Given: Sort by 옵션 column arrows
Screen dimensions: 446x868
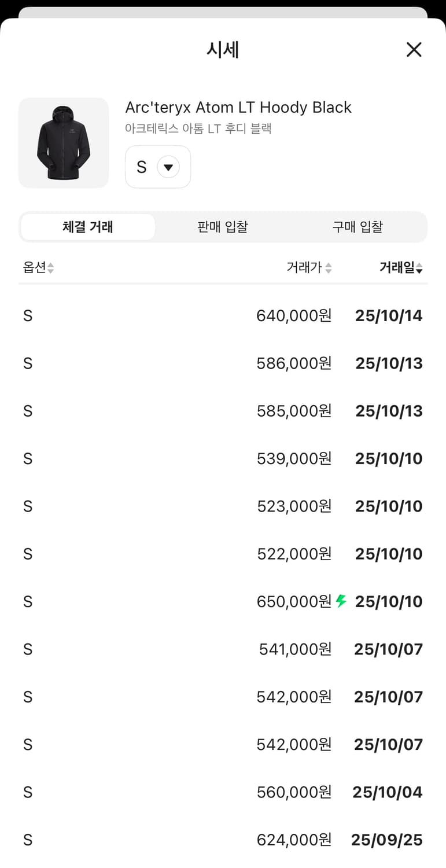Looking at the screenshot, I should coord(51,268).
